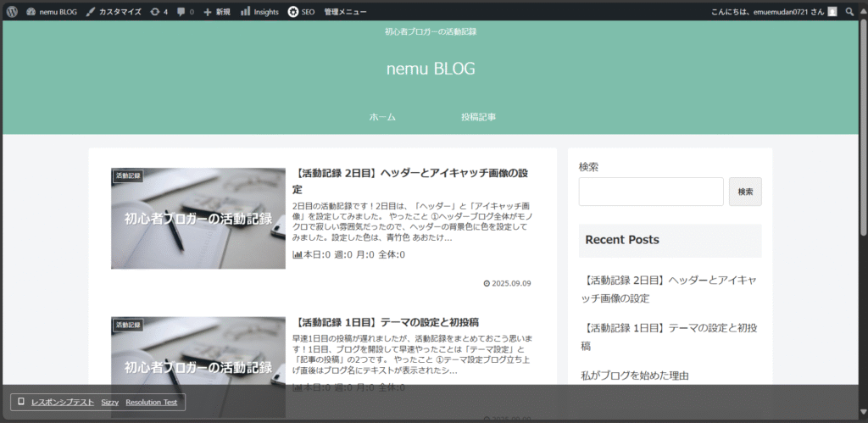The height and width of the screenshot is (423, 868).
Task: Click the scrollbar up arrow
Action: (x=864, y=10)
